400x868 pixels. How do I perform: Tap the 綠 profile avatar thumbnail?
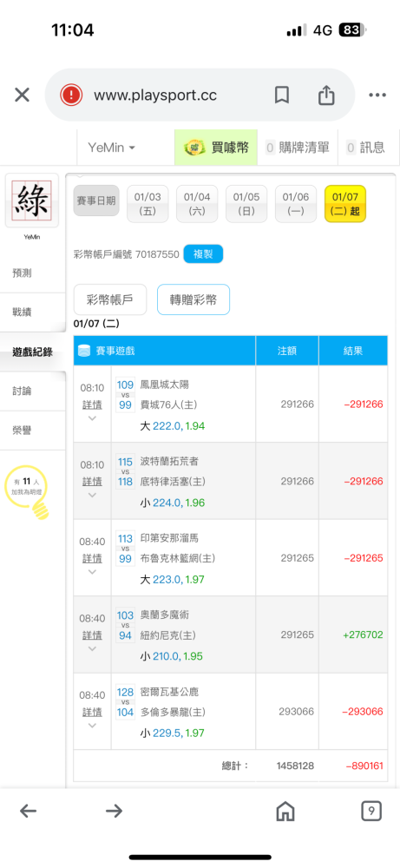pos(32,201)
